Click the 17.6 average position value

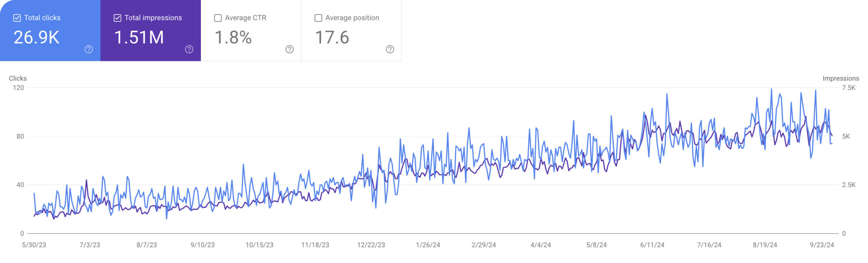coord(332,38)
